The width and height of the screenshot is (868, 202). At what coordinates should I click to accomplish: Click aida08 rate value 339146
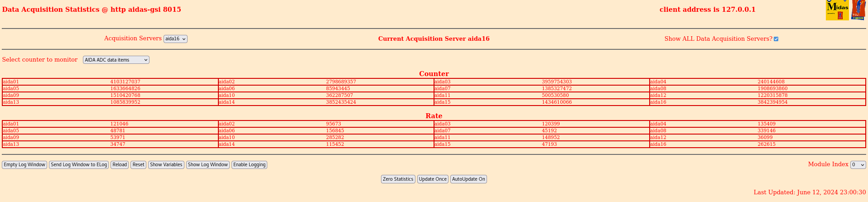point(767,131)
